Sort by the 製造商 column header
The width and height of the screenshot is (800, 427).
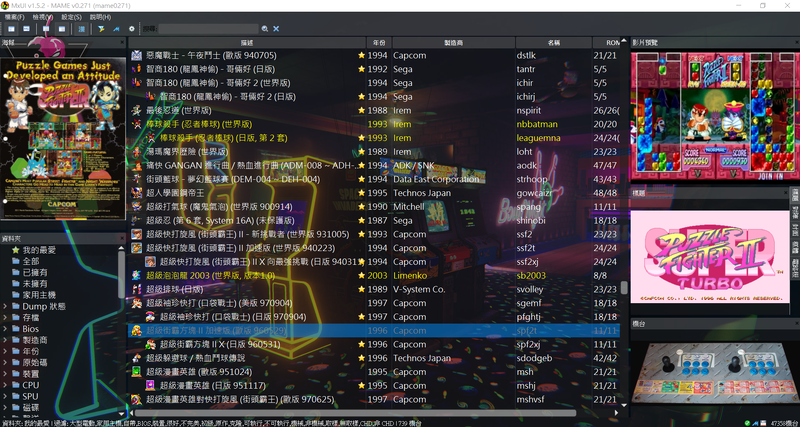click(454, 43)
